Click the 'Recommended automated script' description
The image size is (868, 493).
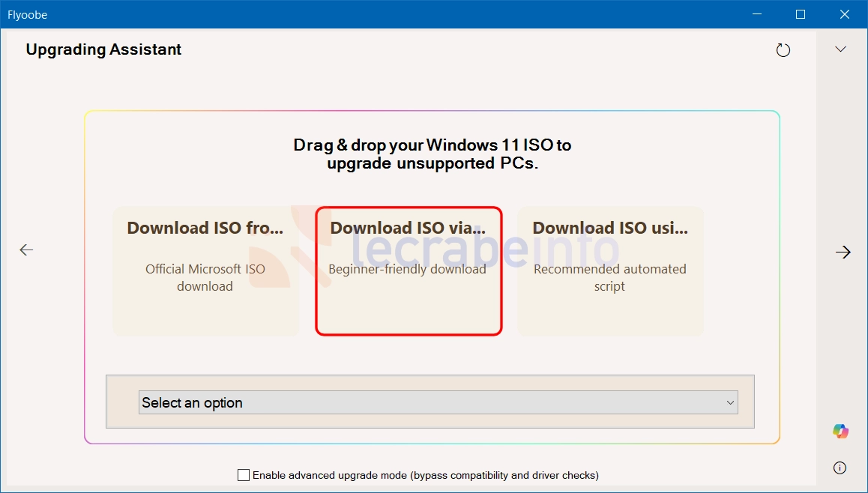610,277
